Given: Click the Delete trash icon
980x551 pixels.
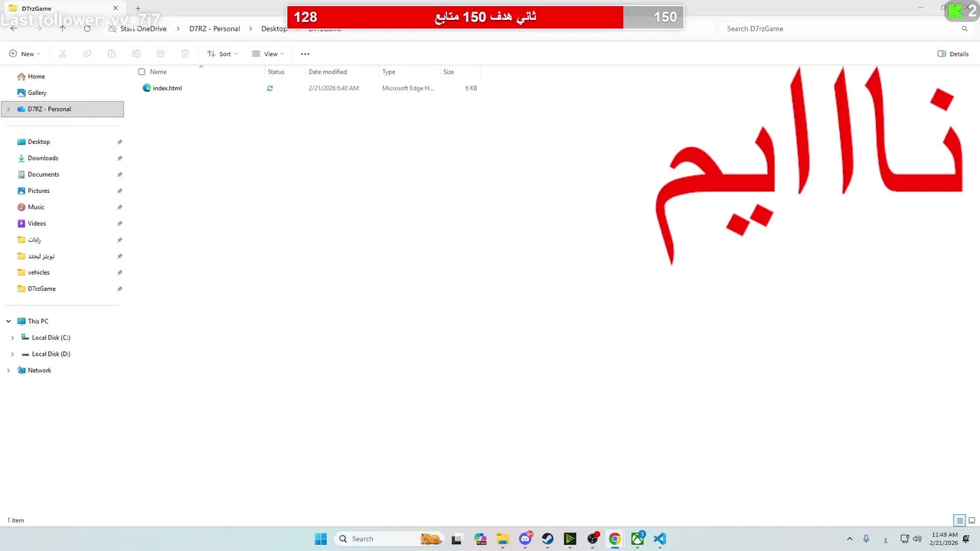Looking at the screenshot, I should tap(185, 54).
